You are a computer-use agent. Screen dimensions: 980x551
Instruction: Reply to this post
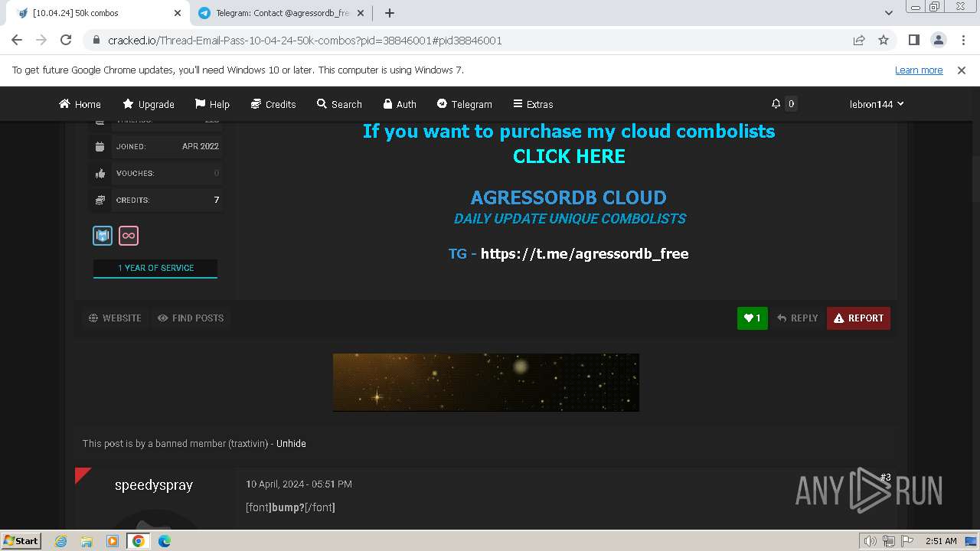point(797,318)
